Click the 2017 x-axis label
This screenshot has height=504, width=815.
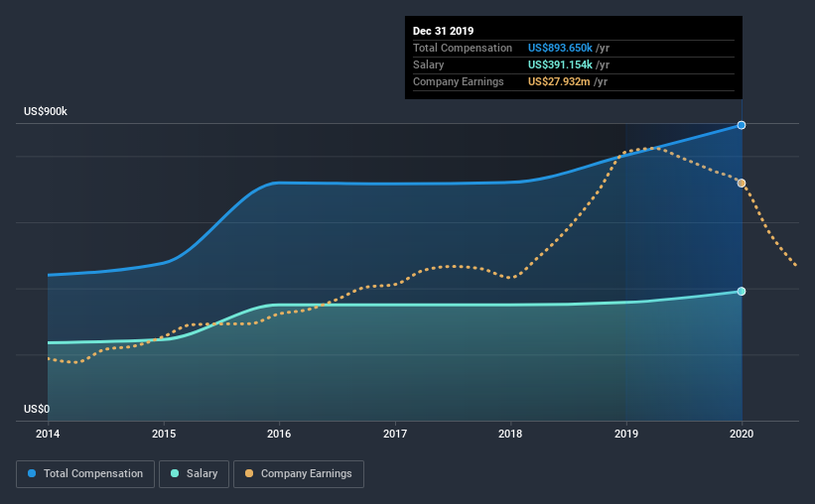click(395, 434)
